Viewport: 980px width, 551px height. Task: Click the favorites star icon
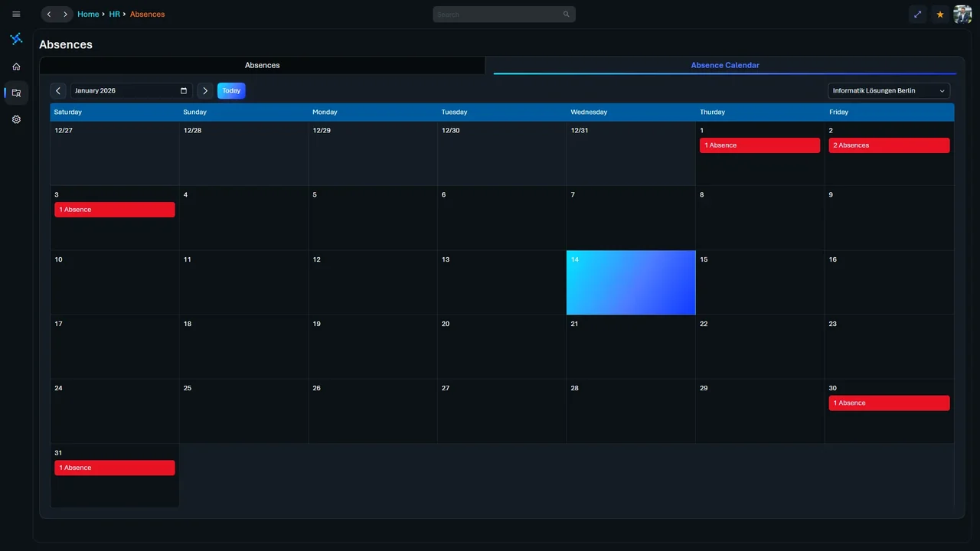[x=940, y=14]
